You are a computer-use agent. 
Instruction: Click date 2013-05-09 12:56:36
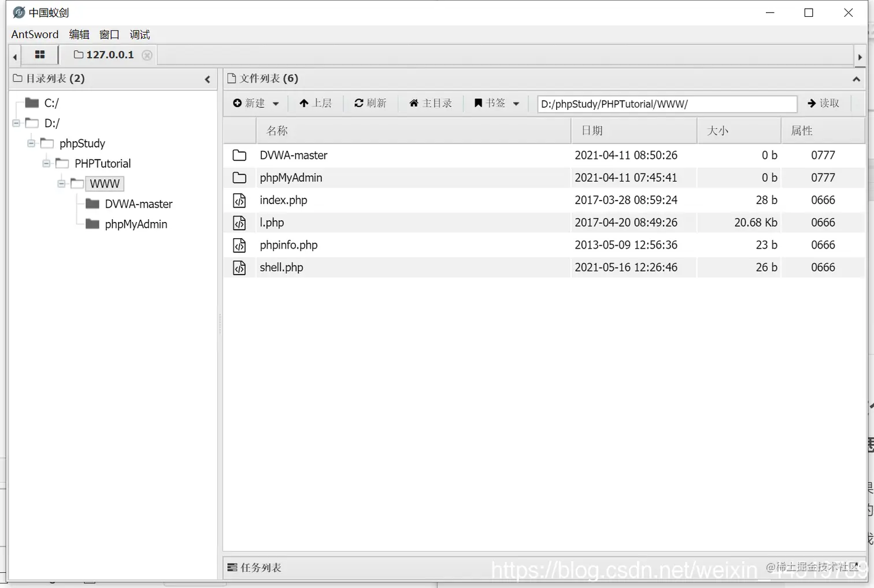(626, 245)
